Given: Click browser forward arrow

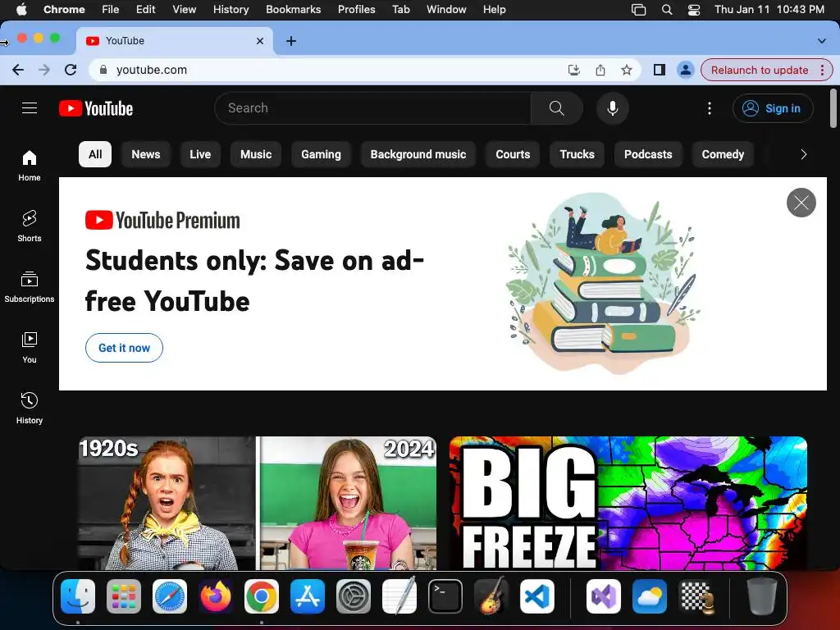Looking at the screenshot, I should coord(44,70).
